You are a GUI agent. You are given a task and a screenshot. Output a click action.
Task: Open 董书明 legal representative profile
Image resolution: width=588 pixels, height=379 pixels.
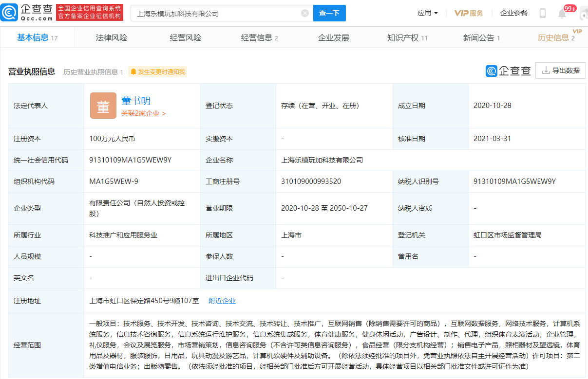(136, 101)
